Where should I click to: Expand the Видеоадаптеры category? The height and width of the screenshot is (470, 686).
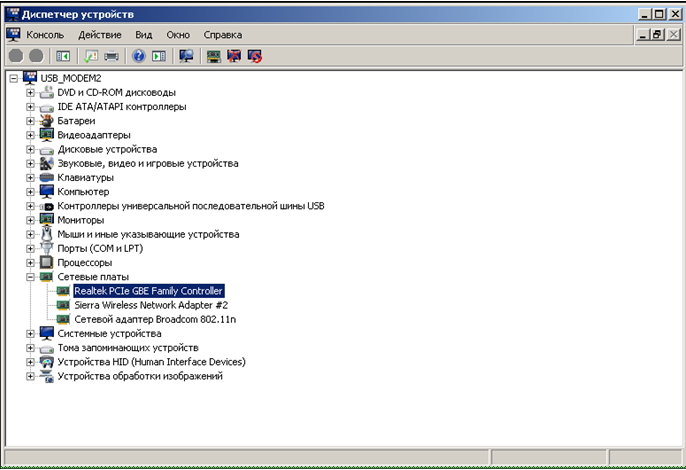coord(31,135)
